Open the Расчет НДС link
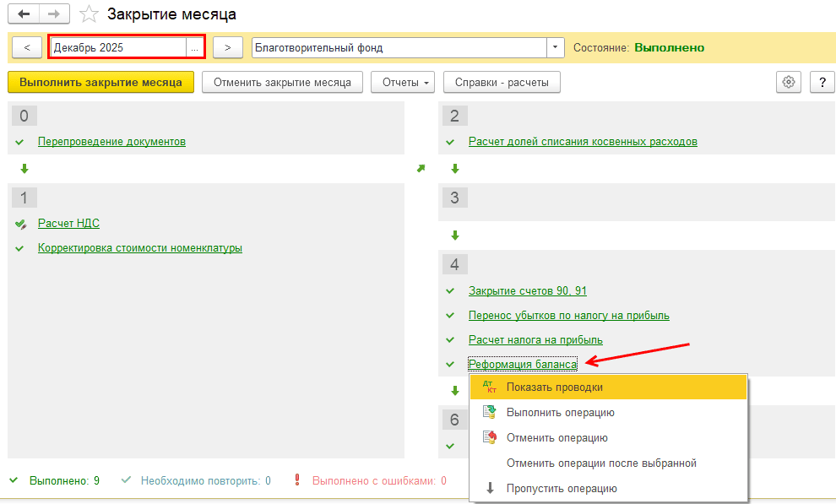 pos(68,224)
